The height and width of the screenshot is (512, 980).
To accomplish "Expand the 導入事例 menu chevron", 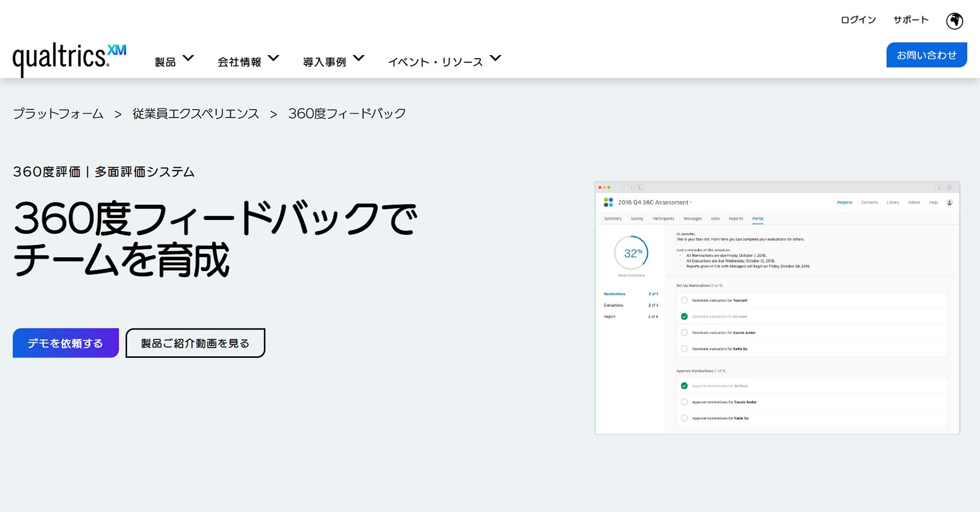I will [x=359, y=58].
